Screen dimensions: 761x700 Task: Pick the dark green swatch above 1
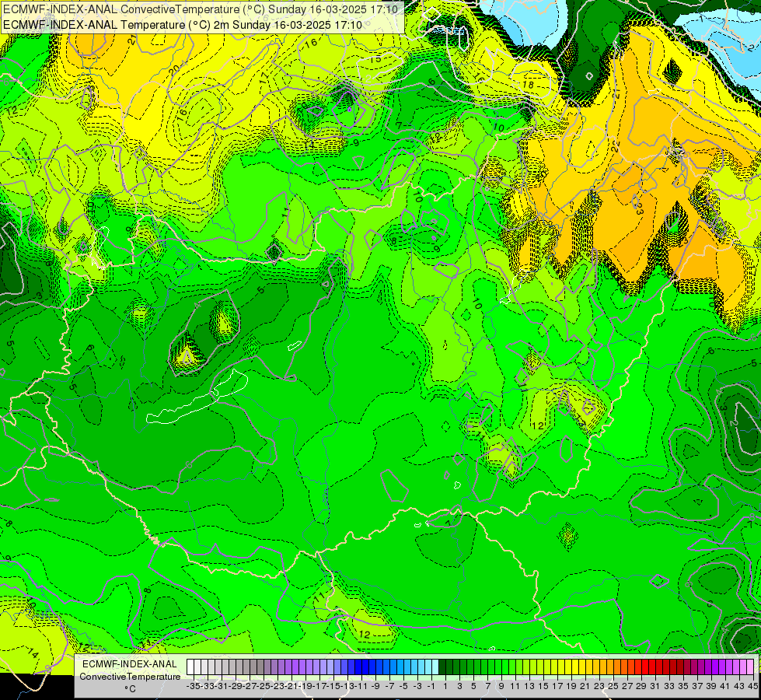click(x=443, y=667)
